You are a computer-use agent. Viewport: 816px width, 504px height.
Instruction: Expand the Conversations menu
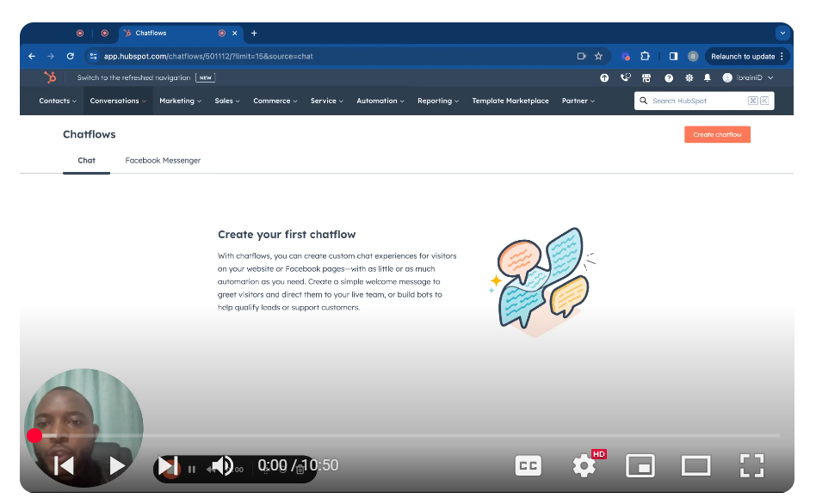pyautogui.click(x=118, y=101)
